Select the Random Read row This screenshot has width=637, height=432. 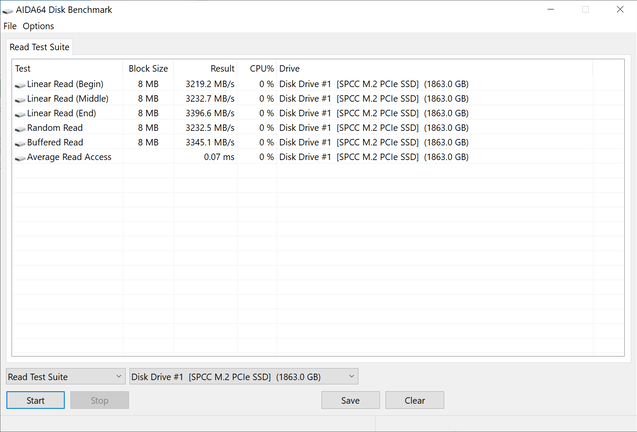[x=318, y=128]
